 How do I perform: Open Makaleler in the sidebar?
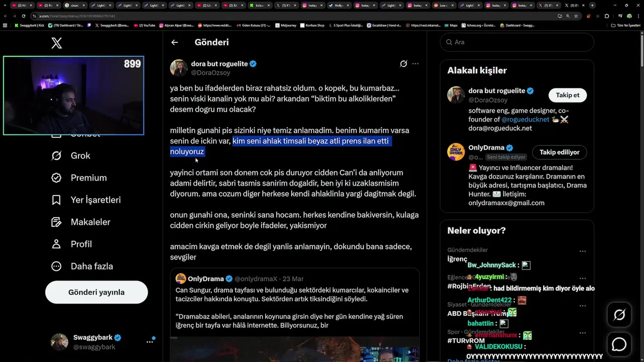[80, 222]
